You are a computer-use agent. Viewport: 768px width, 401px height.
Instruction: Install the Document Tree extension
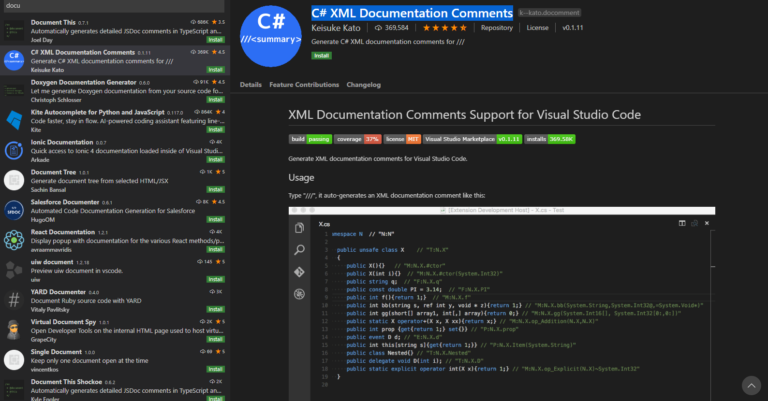coord(215,189)
